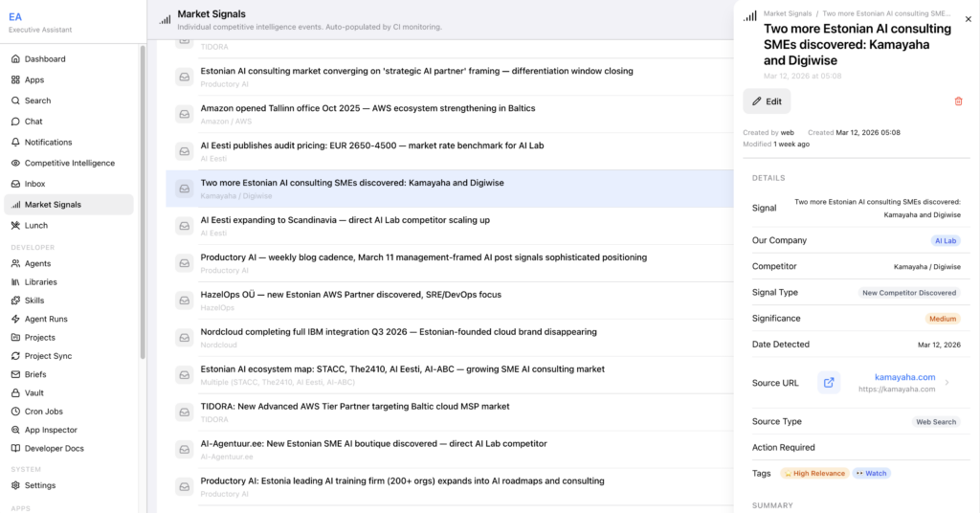Open the Nordcloud IBM integration signal row
This screenshot has width=980, height=513.
(398, 332)
